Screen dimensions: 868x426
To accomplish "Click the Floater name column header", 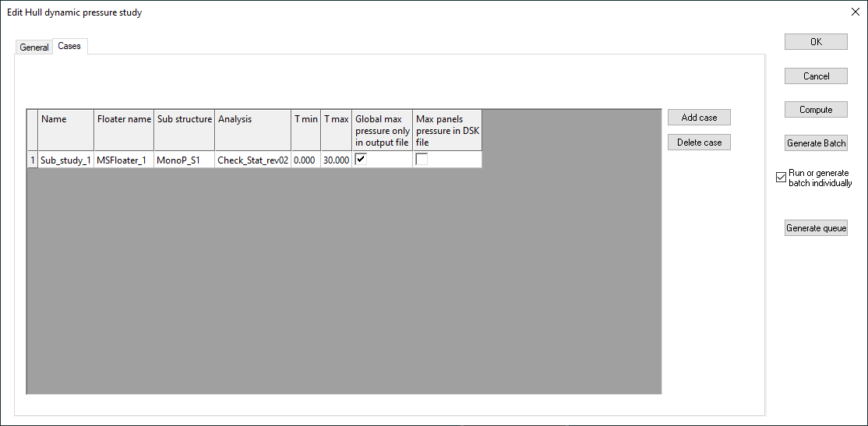I will pos(124,130).
